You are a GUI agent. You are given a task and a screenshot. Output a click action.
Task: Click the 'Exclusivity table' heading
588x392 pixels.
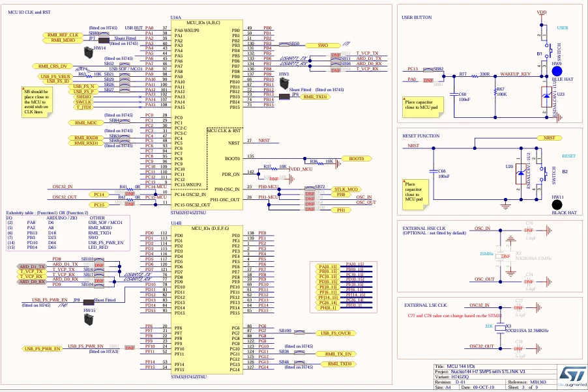coord(47,212)
